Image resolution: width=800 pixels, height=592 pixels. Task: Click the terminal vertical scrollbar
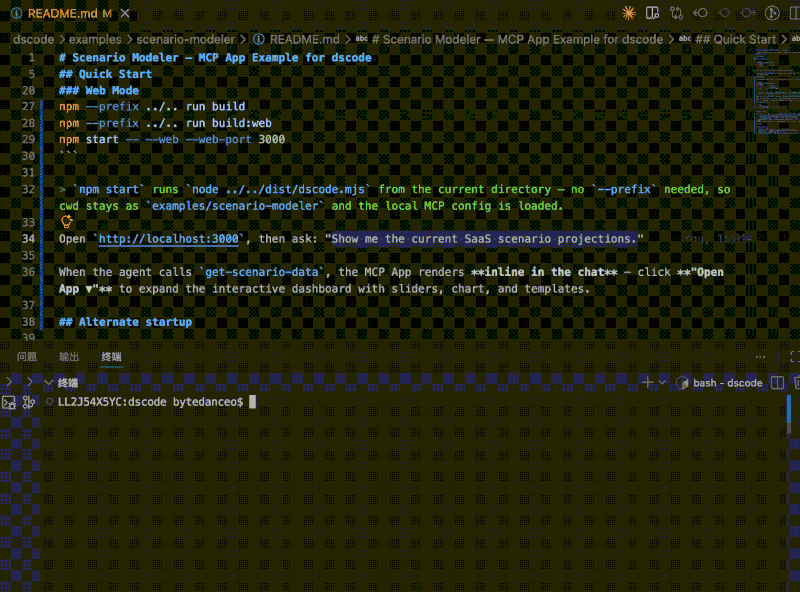point(789,414)
